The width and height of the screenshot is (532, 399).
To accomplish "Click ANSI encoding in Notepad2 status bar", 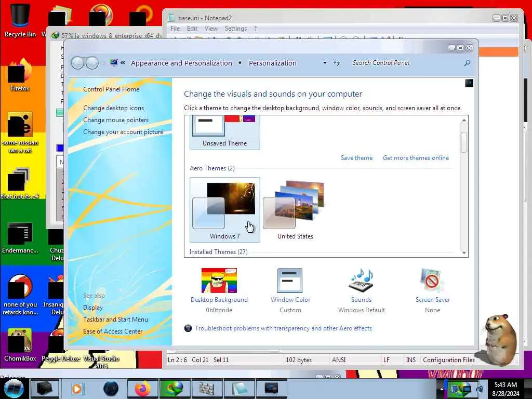I will 339,360.
